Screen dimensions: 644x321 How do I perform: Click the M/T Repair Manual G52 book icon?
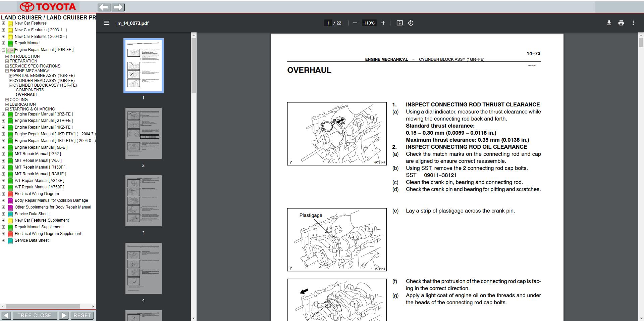click(10, 154)
